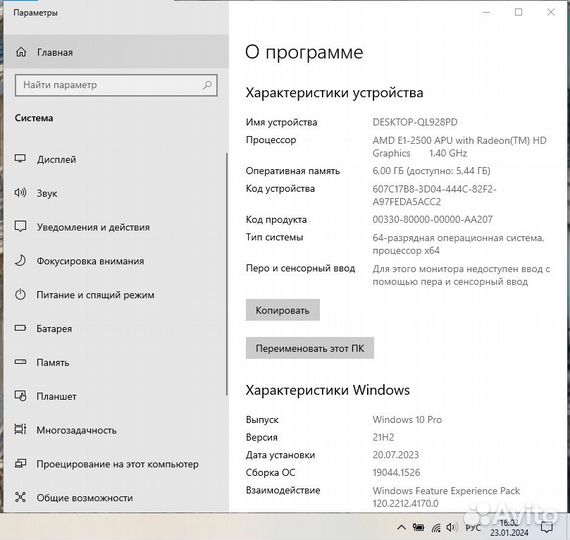This screenshot has width=570, height=540.
Task: Click the Общие возможности icon
Action: [x=20, y=497]
